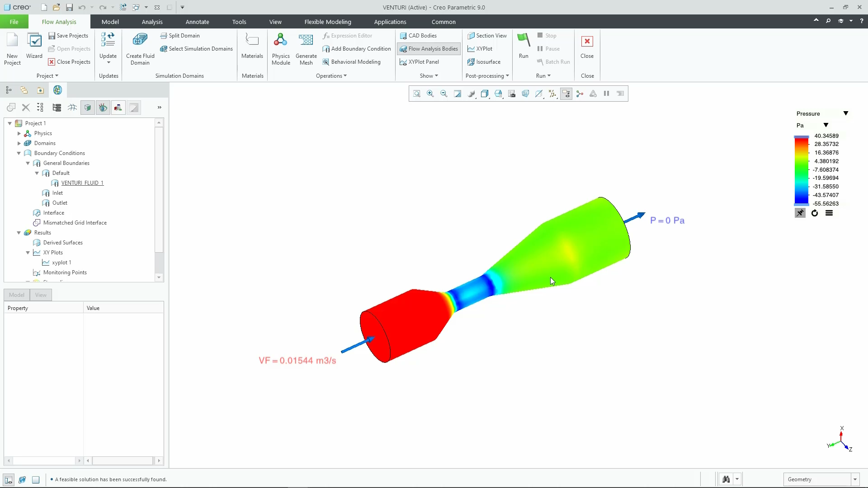Screen dimensions: 868x488
Task: Click the binoculars search icon in status bar
Action: point(726,479)
